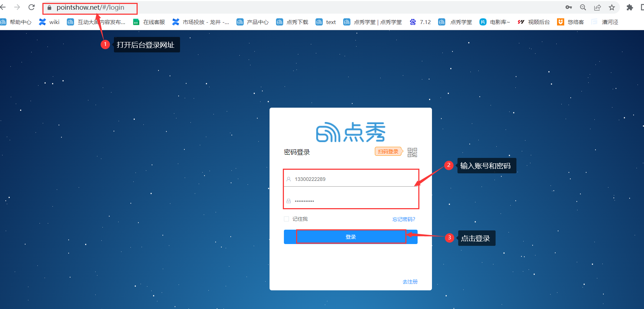Open the 点秀下载 bookmark
Image resolution: width=644 pixels, height=309 pixels.
(292, 22)
